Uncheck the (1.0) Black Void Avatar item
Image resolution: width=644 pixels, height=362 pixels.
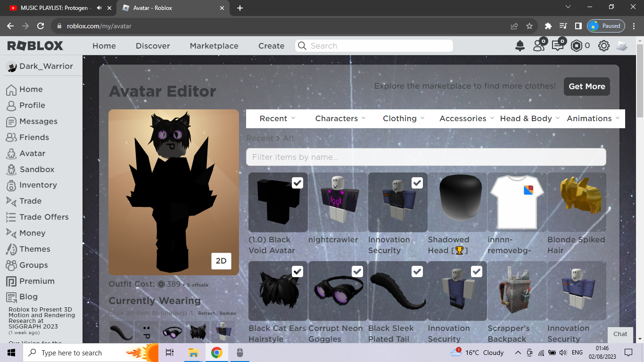click(x=297, y=183)
